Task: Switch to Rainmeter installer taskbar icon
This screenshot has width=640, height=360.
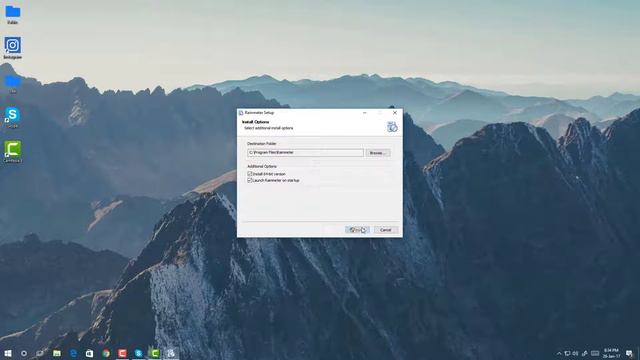Action: tap(171, 353)
